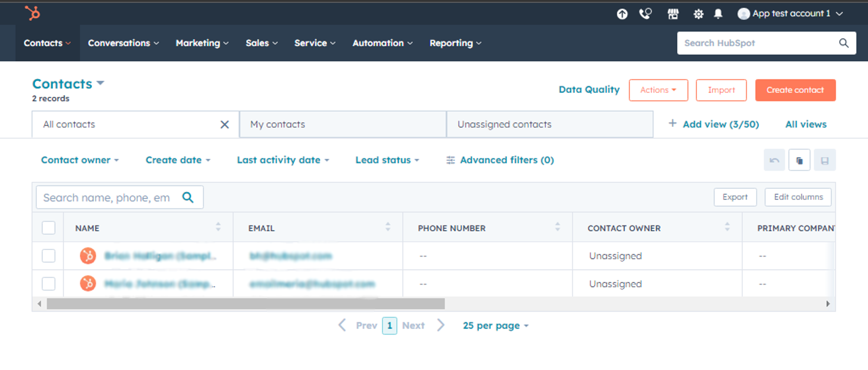Sort by the Email column arrows
Viewport: 868px width, 370px height.
388,227
